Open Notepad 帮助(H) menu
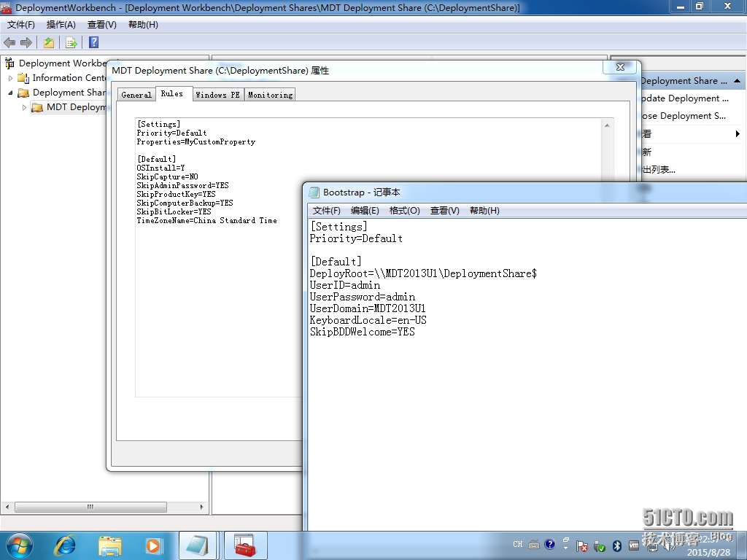 pos(484,211)
